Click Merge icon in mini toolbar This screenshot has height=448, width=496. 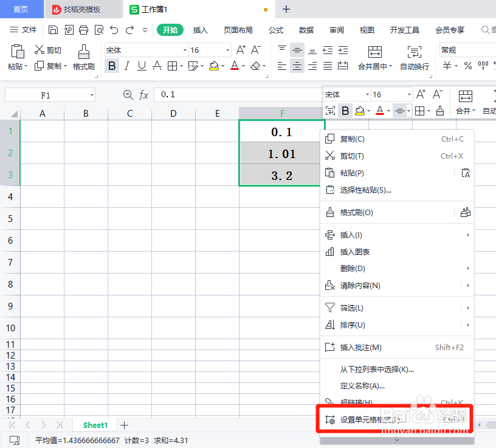(x=466, y=96)
